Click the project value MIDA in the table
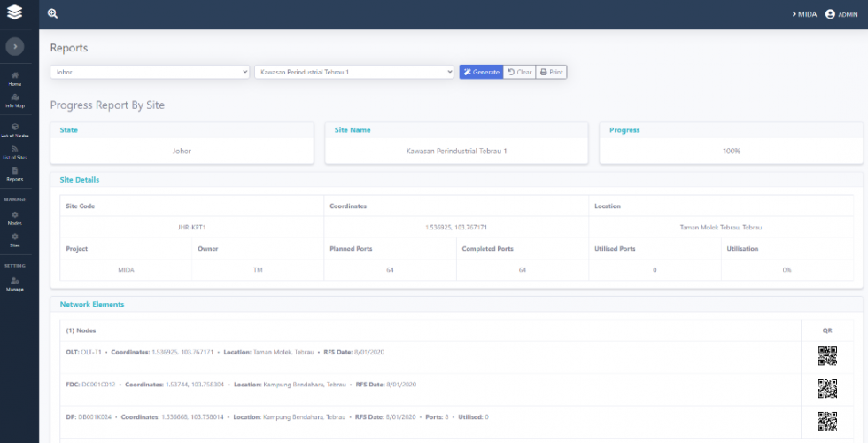868x443 pixels. 126,270
